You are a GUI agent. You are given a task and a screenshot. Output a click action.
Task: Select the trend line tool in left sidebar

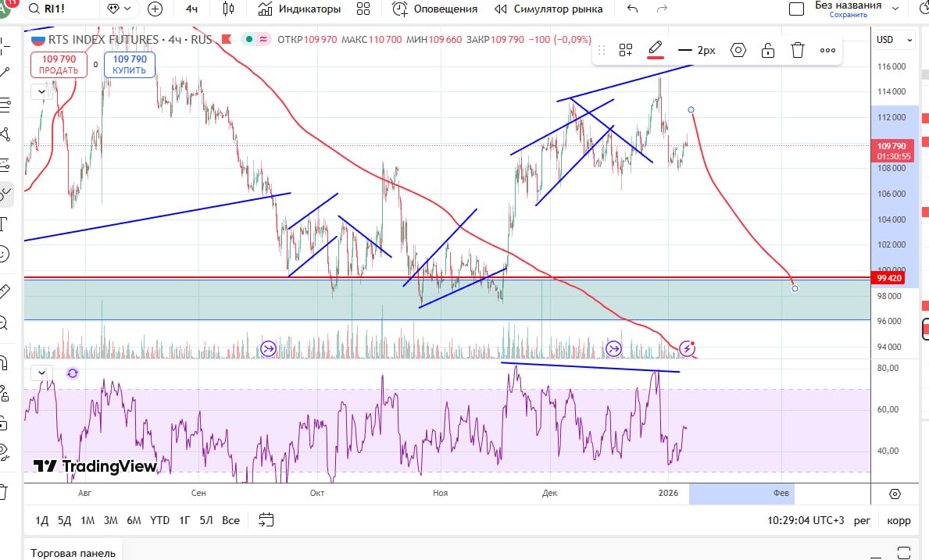[5, 73]
